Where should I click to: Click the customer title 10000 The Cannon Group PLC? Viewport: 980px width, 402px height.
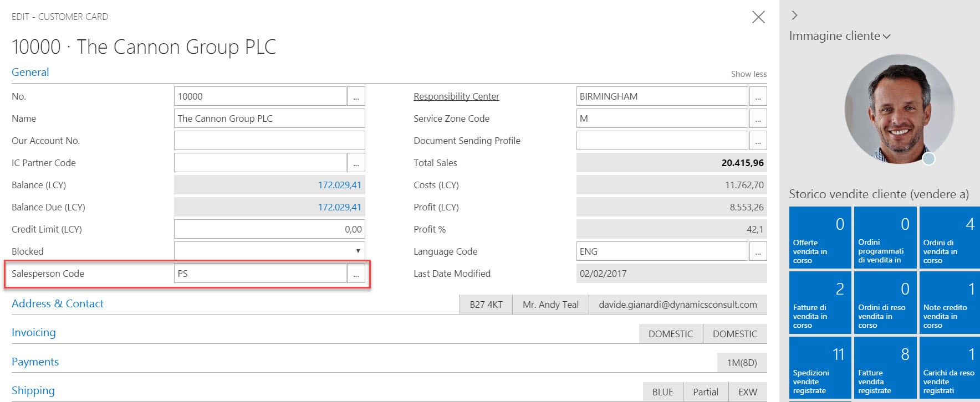[144, 47]
